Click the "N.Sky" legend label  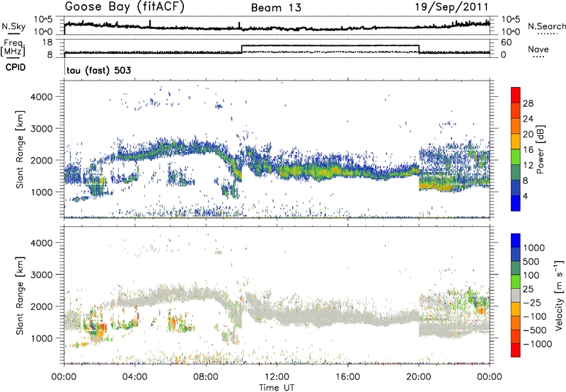click(13, 26)
